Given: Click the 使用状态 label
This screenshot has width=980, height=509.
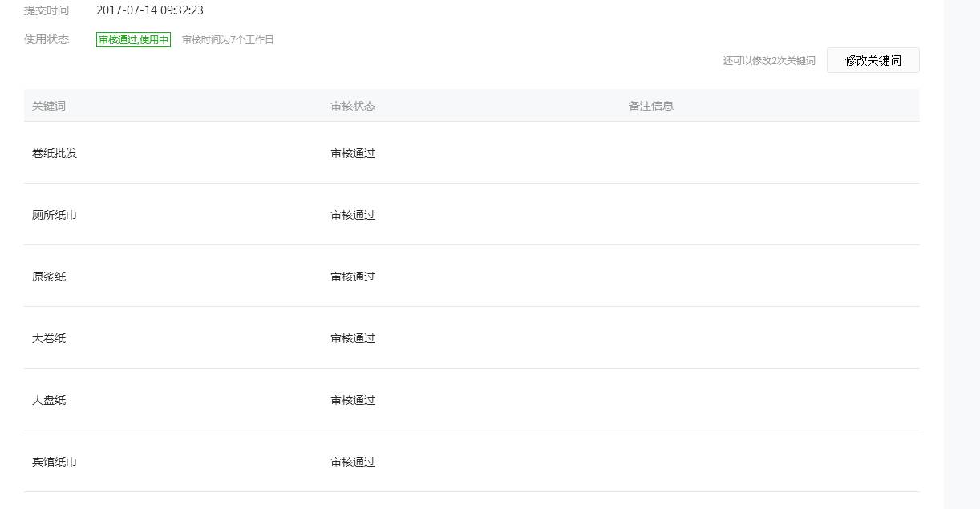Looking at the screenshot, I should [47, 39].
